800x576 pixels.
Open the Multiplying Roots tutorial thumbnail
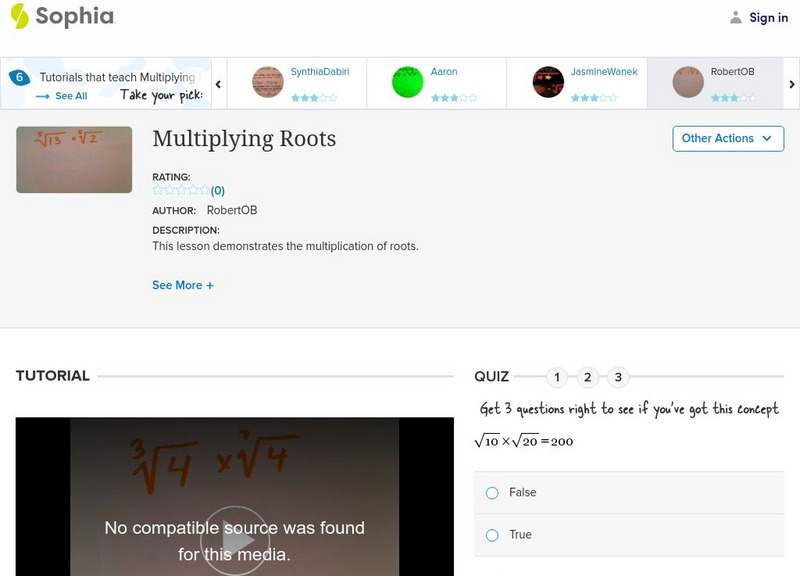pyautogui.click(x=74, y=159)
